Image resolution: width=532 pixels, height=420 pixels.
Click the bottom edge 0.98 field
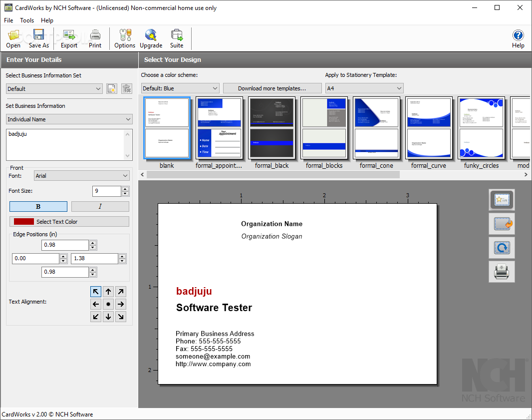(x=65, y=272)
